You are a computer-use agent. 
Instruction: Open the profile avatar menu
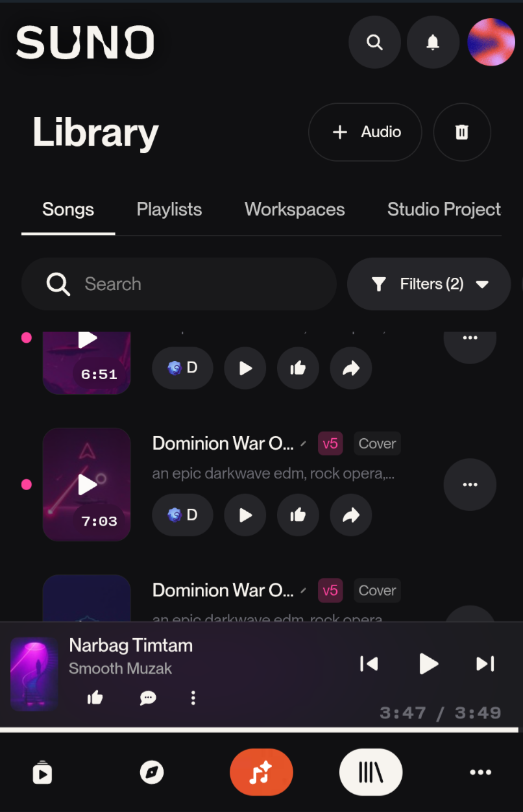point(491,42)
